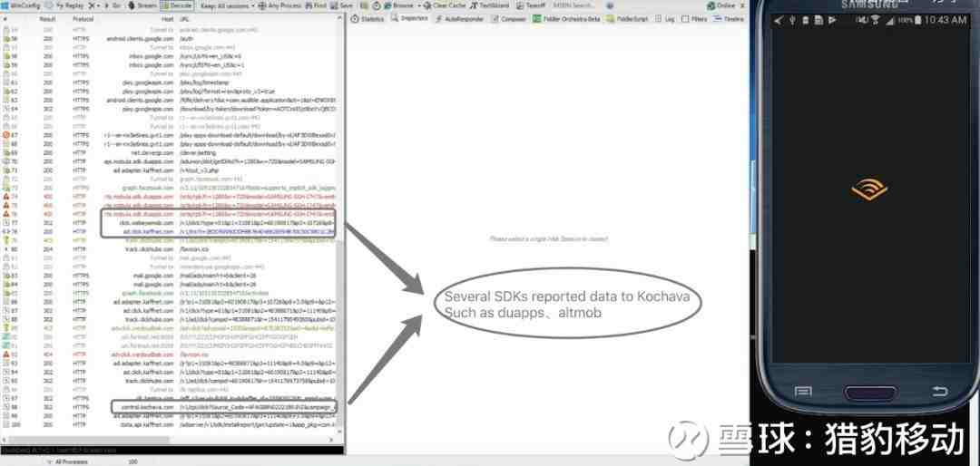Open WinConfig from the Fiddler toolbar
The image size is (980, 466).
(x=19, y=5)
